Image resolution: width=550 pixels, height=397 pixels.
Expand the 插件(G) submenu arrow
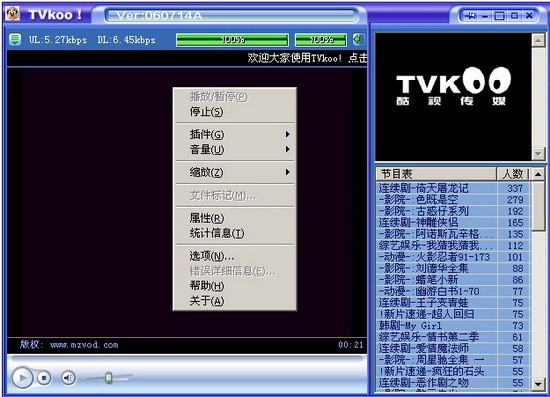click(x=288, y=134)
